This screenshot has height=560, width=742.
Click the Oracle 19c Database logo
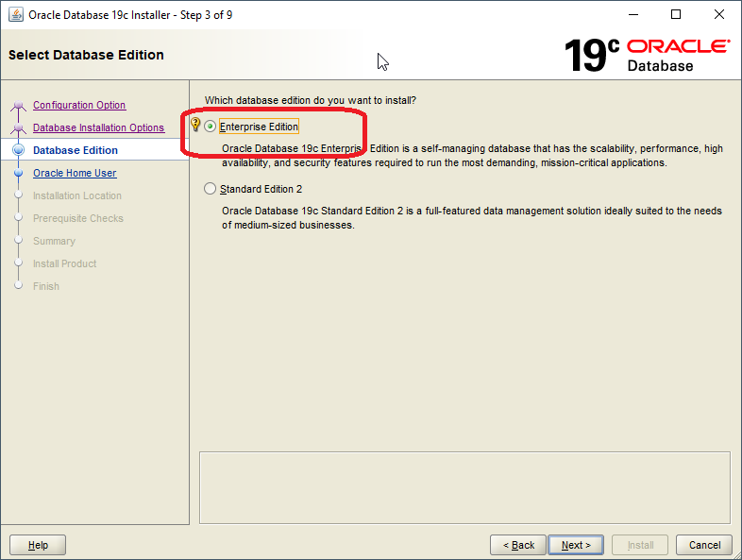point(647,56)
